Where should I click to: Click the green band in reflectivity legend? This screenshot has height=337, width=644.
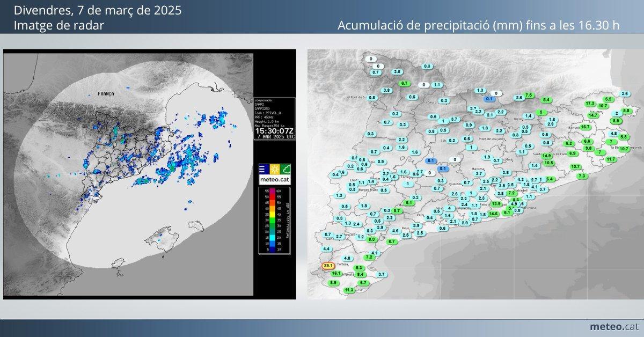[272, 221]
